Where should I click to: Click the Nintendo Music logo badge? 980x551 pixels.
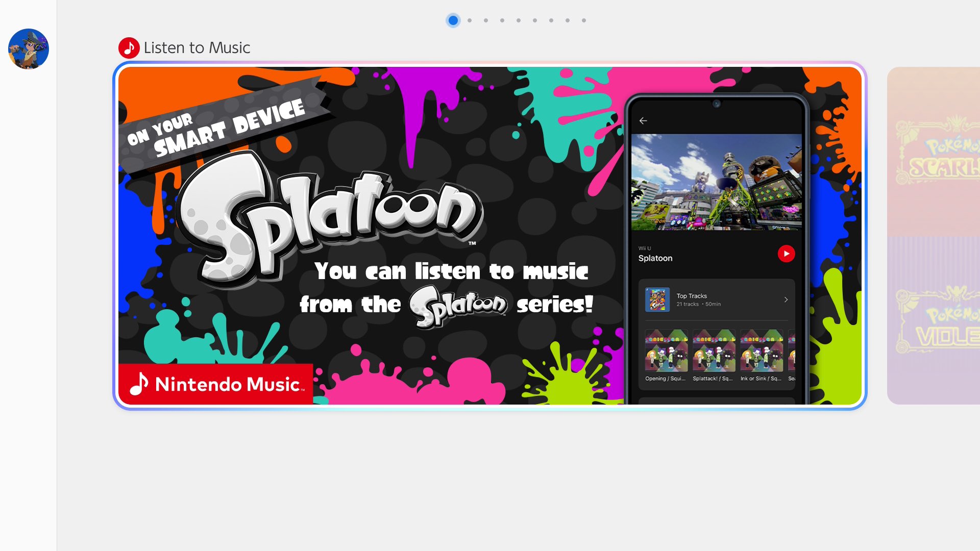click(216, 384)
